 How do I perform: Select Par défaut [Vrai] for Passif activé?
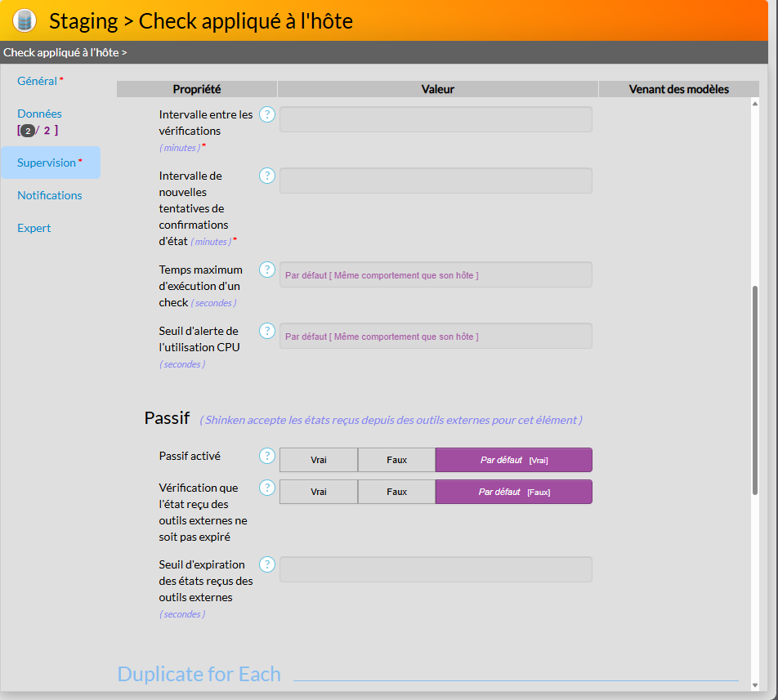(513, 460)
